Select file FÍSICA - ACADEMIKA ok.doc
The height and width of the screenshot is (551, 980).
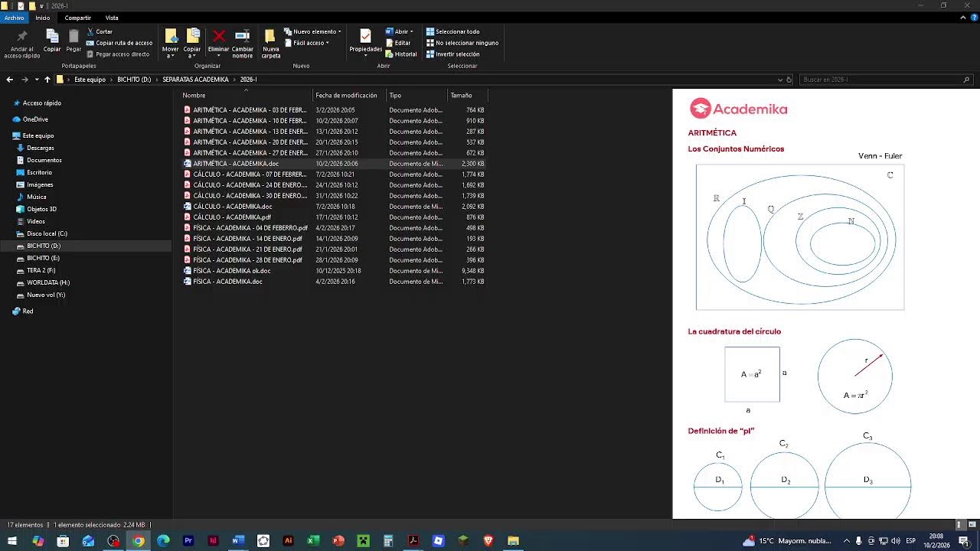pyautogui.click(x=232, y=271)
